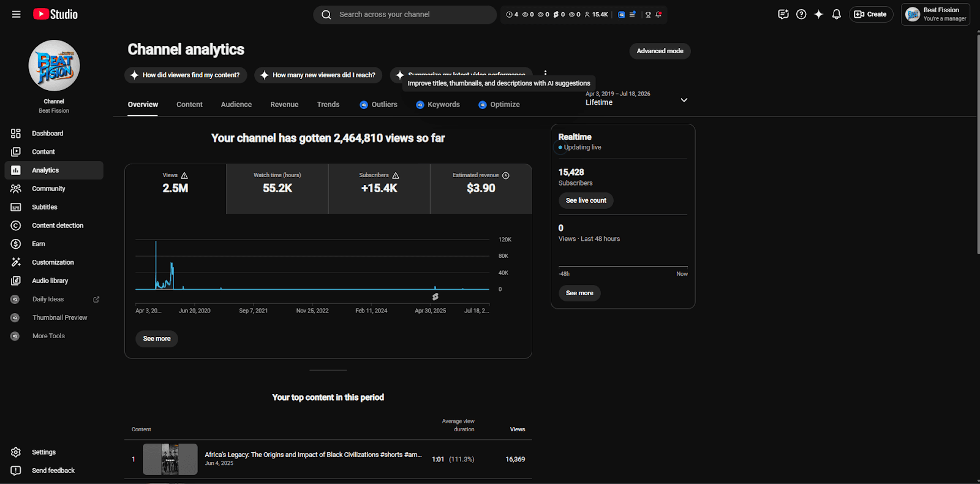Open Customization in sidebar
Viewport: 980px width, 484px height.
click(54, 262)
